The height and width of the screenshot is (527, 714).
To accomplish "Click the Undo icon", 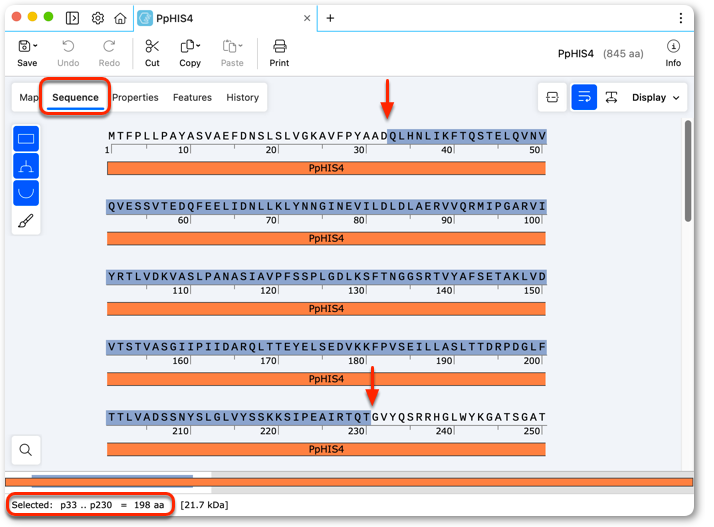I will coord(68,46).
